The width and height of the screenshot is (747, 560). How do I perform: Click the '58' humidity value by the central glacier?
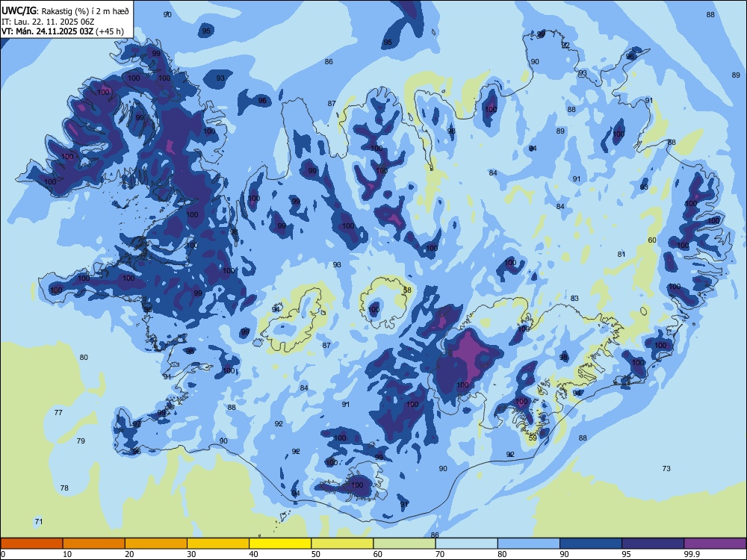click(407, 290)
